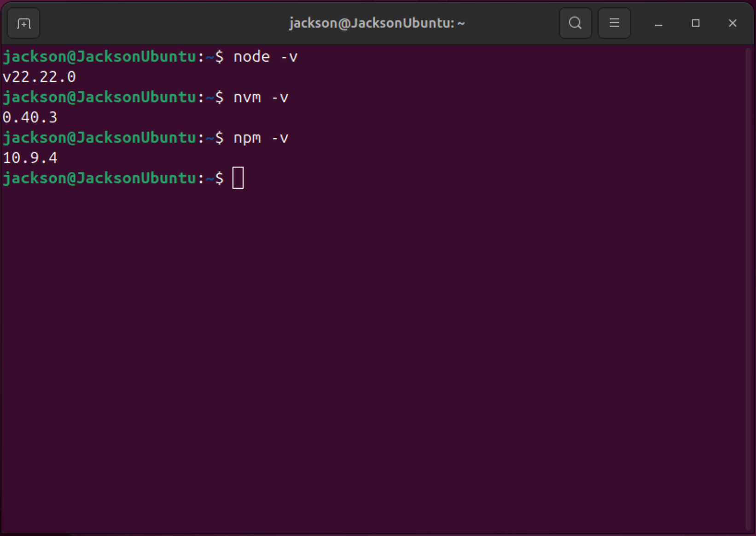Click the prompt before 'npm -v'

(113, 138)
